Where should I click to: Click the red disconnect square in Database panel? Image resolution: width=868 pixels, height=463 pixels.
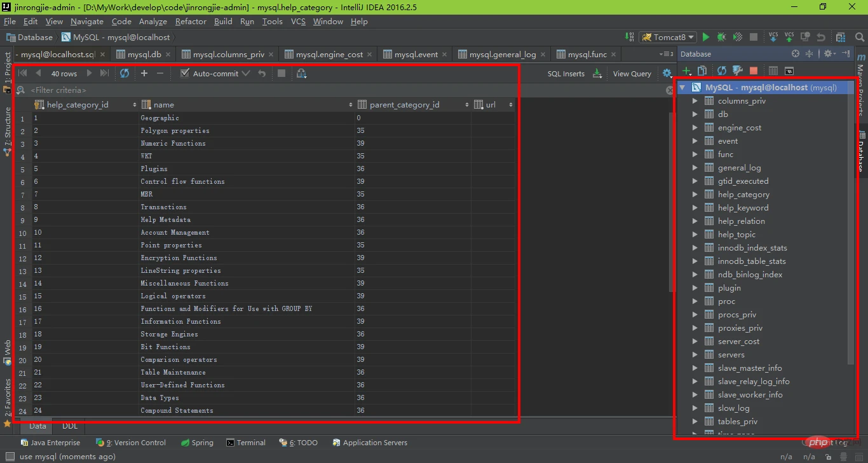coord(754,71)
